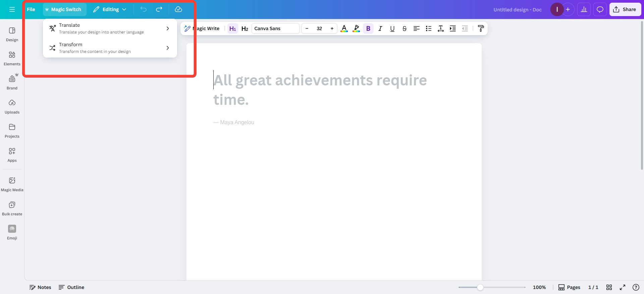Undo the last action

coord(144,9)
